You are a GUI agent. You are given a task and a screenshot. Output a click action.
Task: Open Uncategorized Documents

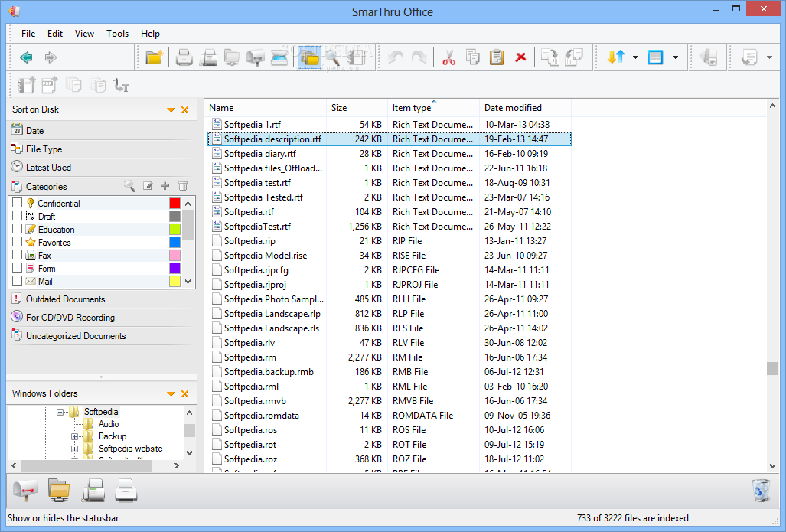[103, 336]
